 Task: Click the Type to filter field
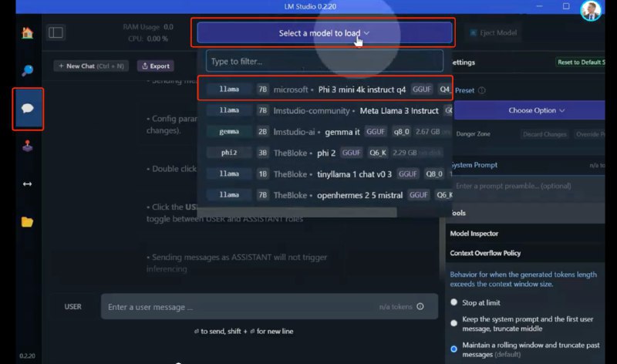point(324,61)
